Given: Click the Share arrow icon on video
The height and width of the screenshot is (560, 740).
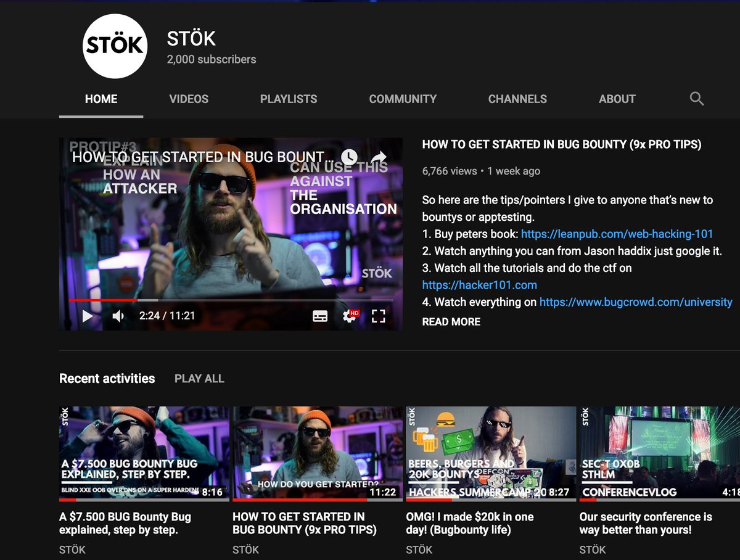Looking at the screenshot, I should 379,157.
